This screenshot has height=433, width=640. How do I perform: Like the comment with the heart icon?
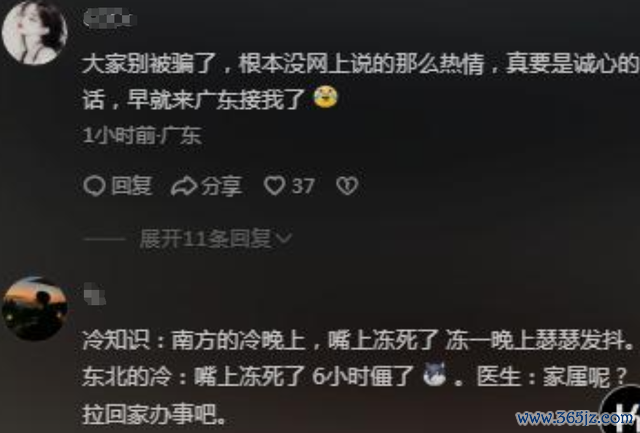(274, 186)
